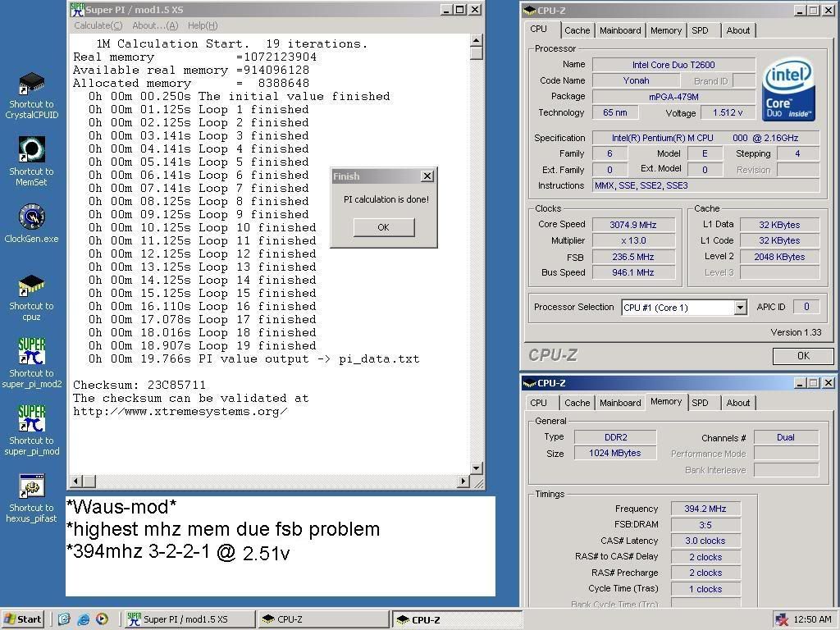Switch to SPD tab in top CPU-Z
The height and width of the screenshot is (630, 840).
[x=700, y=30]
